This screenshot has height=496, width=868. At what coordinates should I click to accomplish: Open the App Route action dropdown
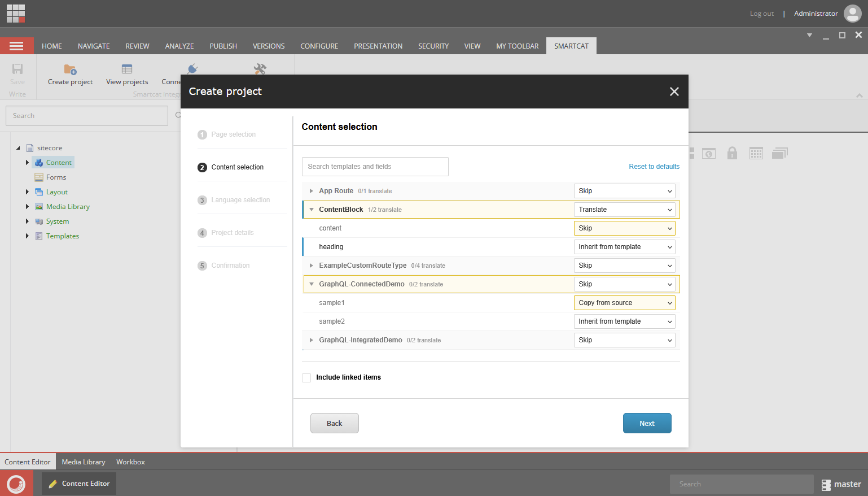pyautogui.click(x=624, y=191)
